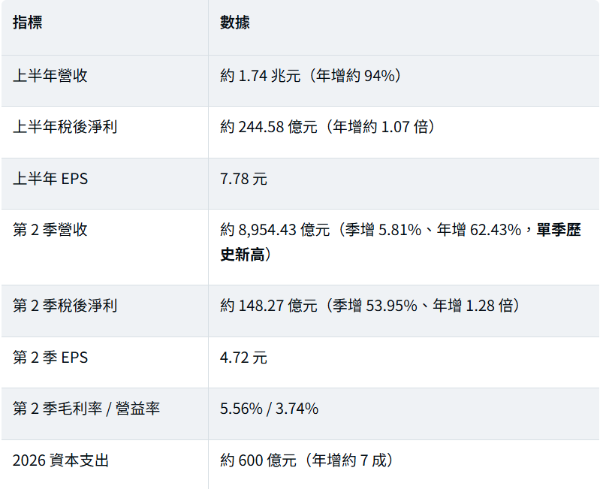The image size is (600, 489).
Task: Select the 上半年稅後淨利 row label
Action: click(65, 127)
